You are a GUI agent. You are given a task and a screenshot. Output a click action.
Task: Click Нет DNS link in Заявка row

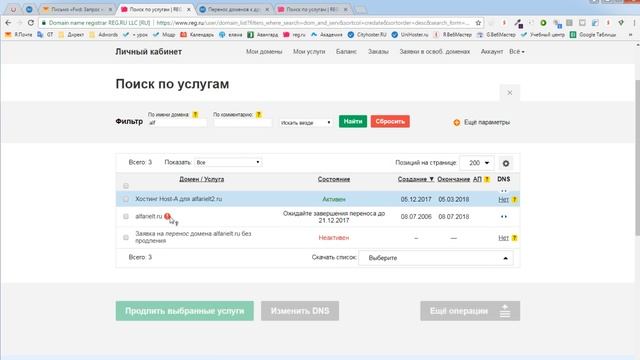(503, 238)
